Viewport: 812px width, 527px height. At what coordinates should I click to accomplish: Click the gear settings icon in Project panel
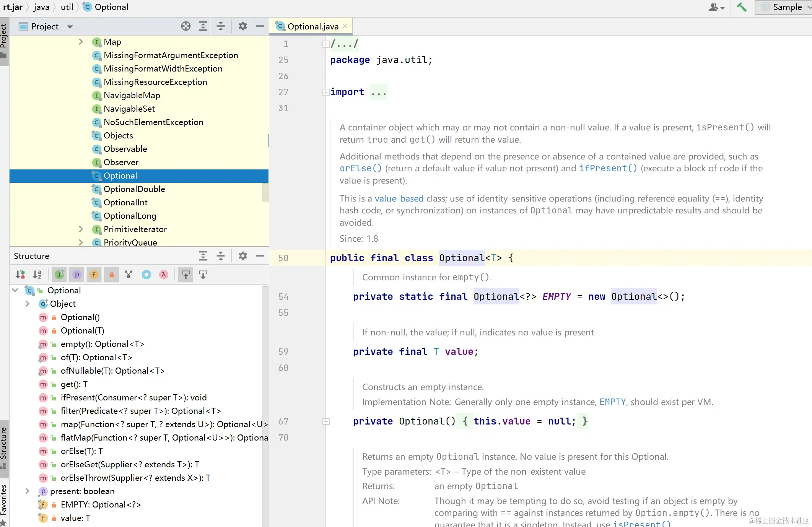pyautogui.click(x=242, y=26)
